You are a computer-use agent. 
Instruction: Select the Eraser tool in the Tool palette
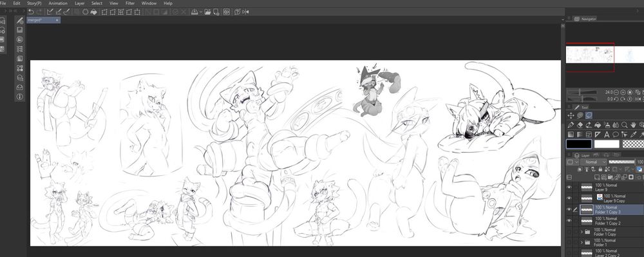coord(580,125)
